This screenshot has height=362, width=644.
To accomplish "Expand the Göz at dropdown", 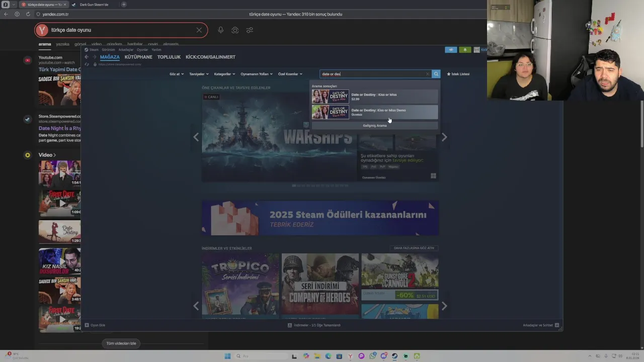I will point(176,74).
